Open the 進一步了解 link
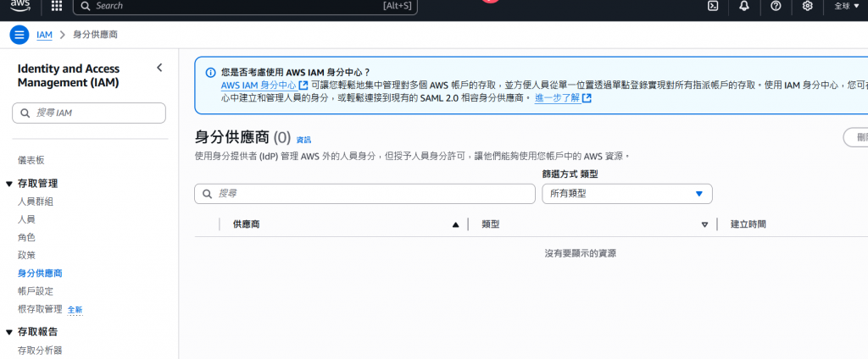 (563, 98)
